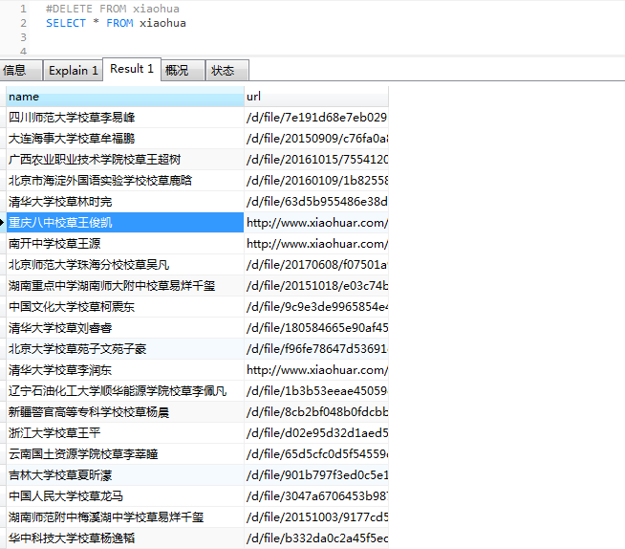The image size is (625, 549).
Task: Click url cell starting /d/file/65d5cfc0d5f54559
Action: (316, 454)
